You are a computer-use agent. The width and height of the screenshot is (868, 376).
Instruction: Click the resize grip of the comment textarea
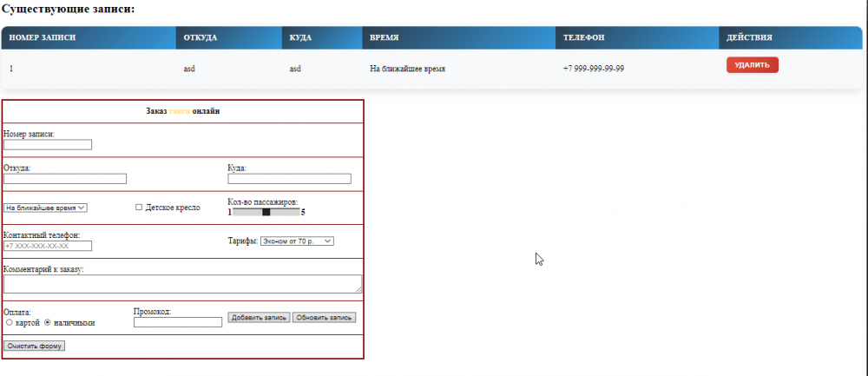358,289
